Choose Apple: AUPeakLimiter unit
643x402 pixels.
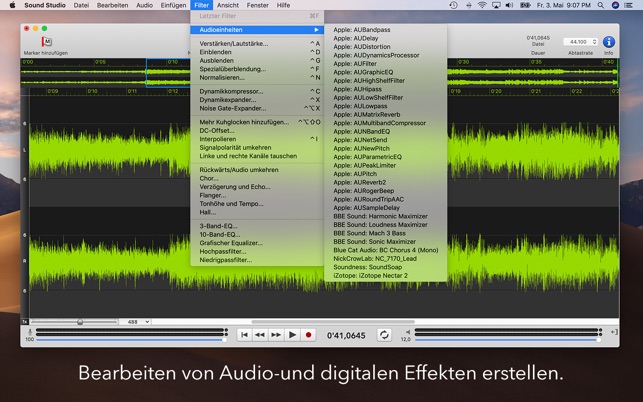(385, 165)
